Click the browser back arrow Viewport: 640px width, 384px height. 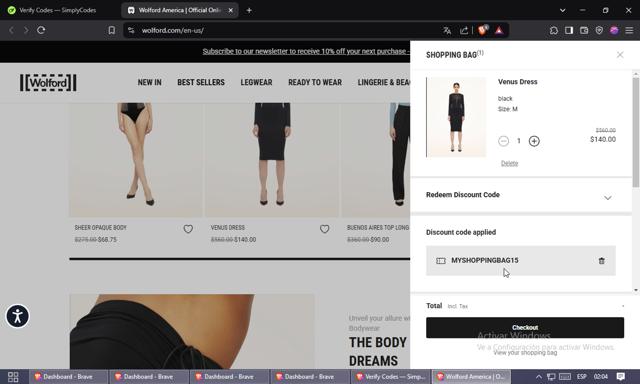[11, 30]
